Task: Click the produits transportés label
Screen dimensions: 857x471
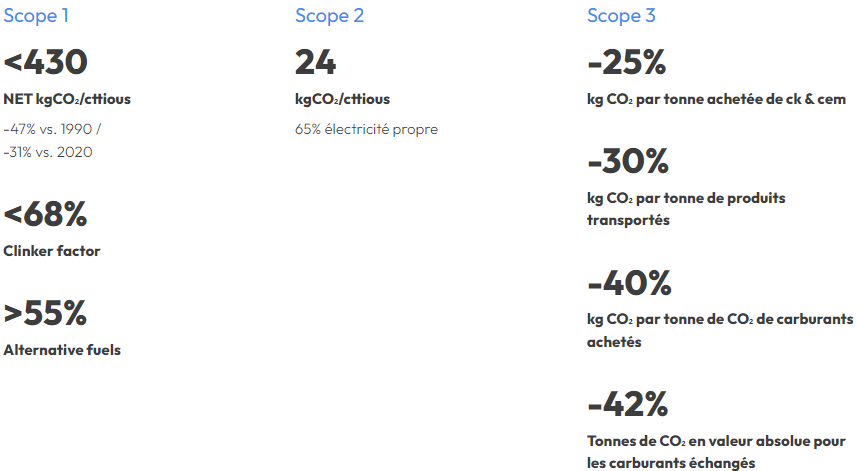Action: point(686,209)
